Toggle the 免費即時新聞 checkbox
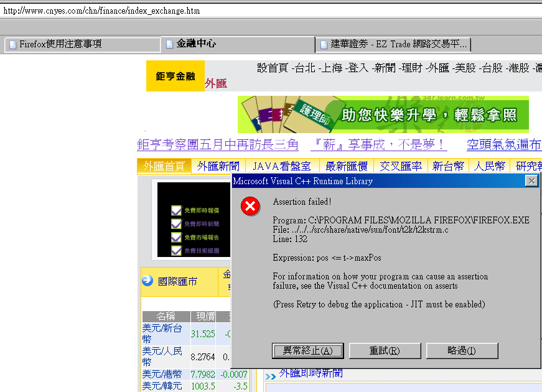The width and height of the screenshot is (542, 392). [176, 224]
